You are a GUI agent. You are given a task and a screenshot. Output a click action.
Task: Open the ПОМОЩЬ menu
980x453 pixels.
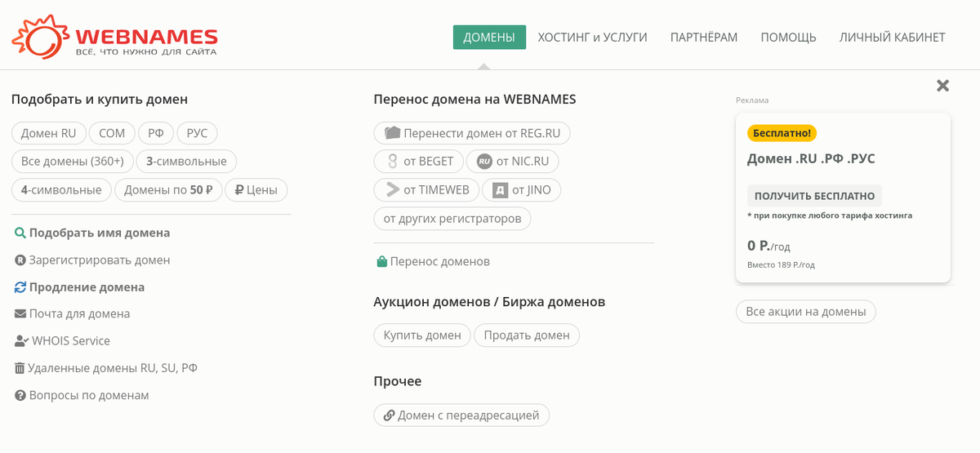coord(789,37)
